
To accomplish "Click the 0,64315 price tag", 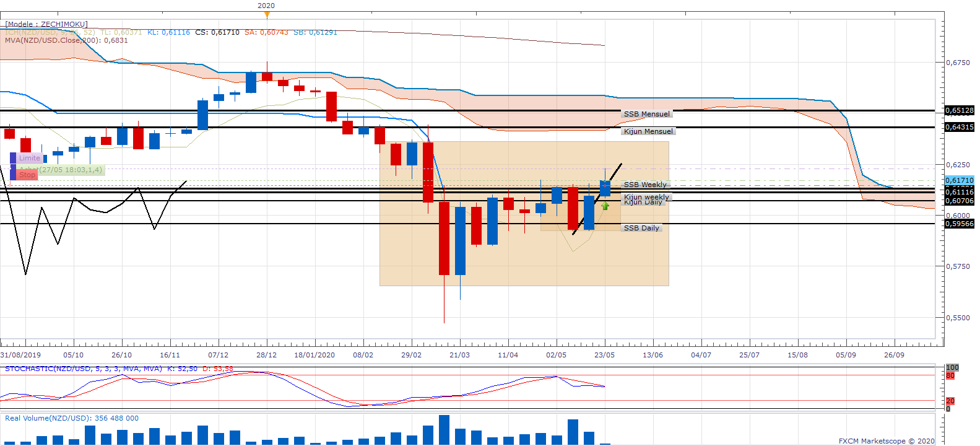I will tap(959, 127).
